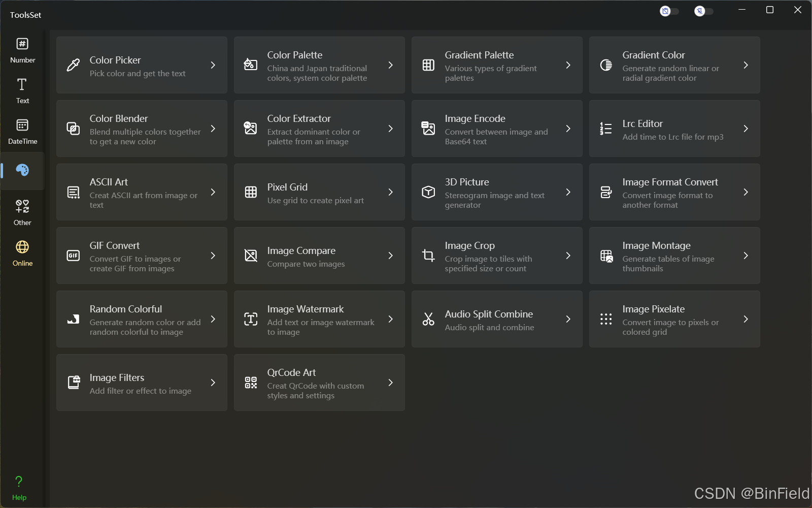The height and width of the screenshot is (508, 812).
Task: Open the Image Watermark tool title
Action: point(306,309)
